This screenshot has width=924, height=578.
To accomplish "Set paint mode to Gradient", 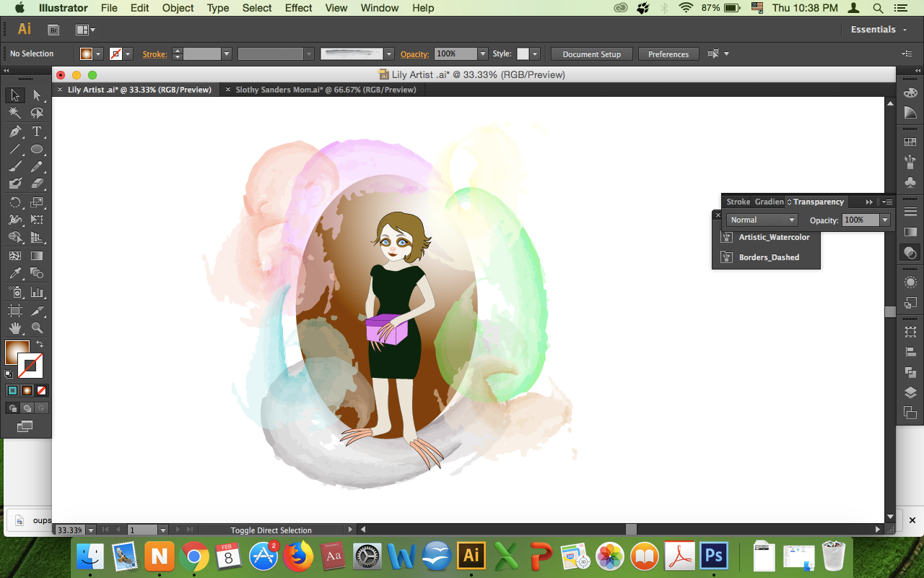I will click(x=27, y=390).
